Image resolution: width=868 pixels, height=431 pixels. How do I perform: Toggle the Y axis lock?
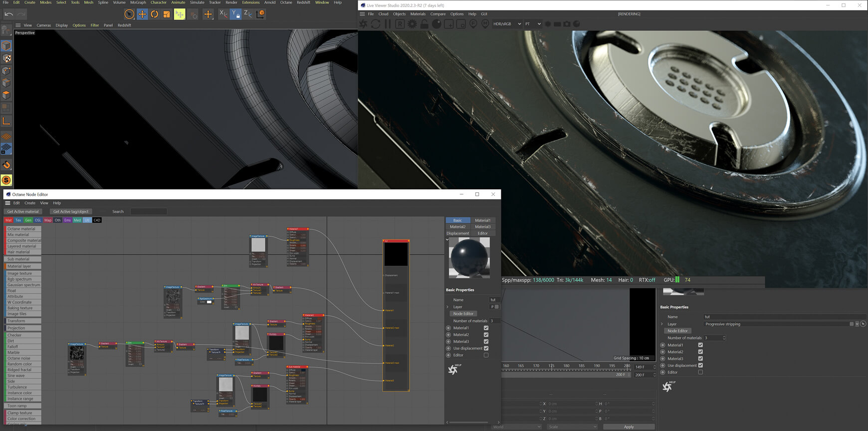coord(236,14)
